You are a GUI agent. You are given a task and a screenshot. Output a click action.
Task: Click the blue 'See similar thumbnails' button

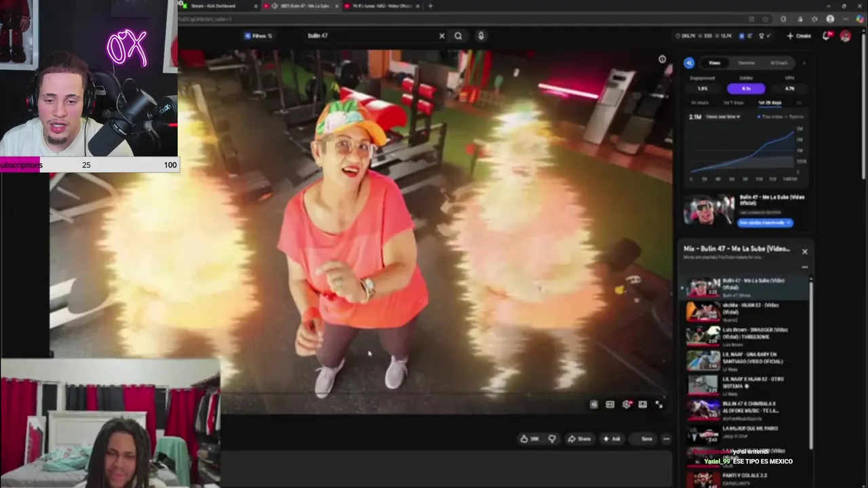[x=765, y=222]
